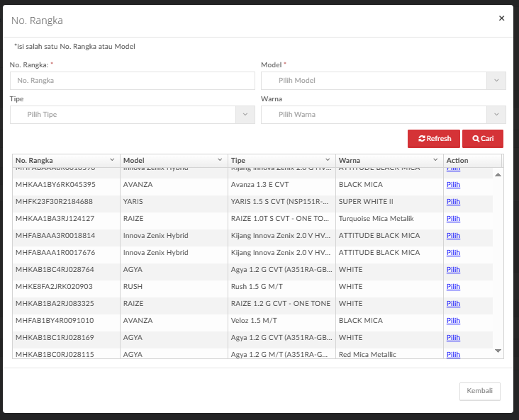Open the Pilih Warna dropdown
519x420 pixels.
pos(383,115)
